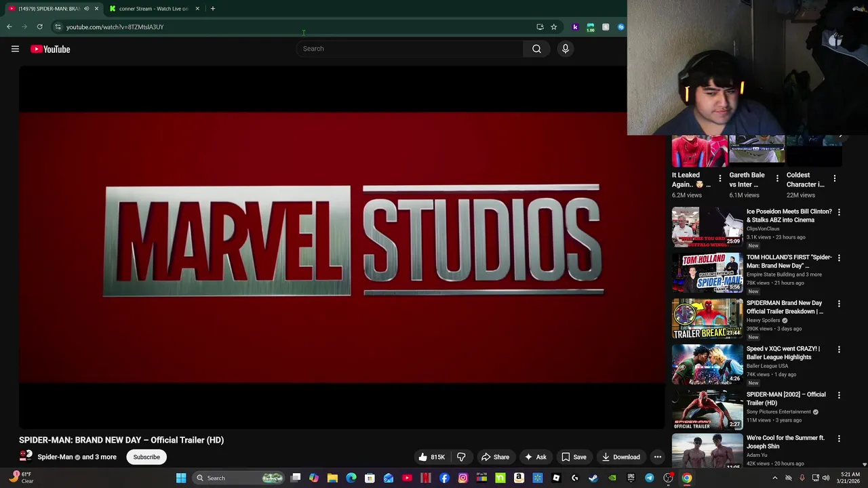Go to the YouTube home logo

(50, 49)
